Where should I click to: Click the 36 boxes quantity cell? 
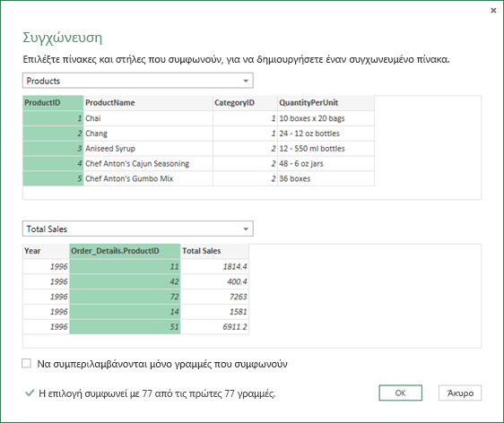[x=326, y=178]
